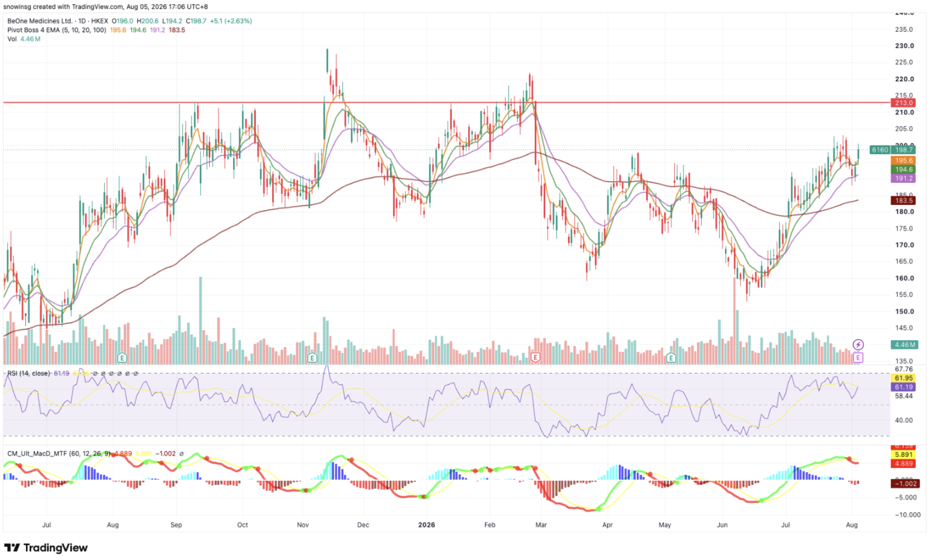Click the purple lightning bolt icon
This screenshot has height=560, width=931.
[858, 345]
